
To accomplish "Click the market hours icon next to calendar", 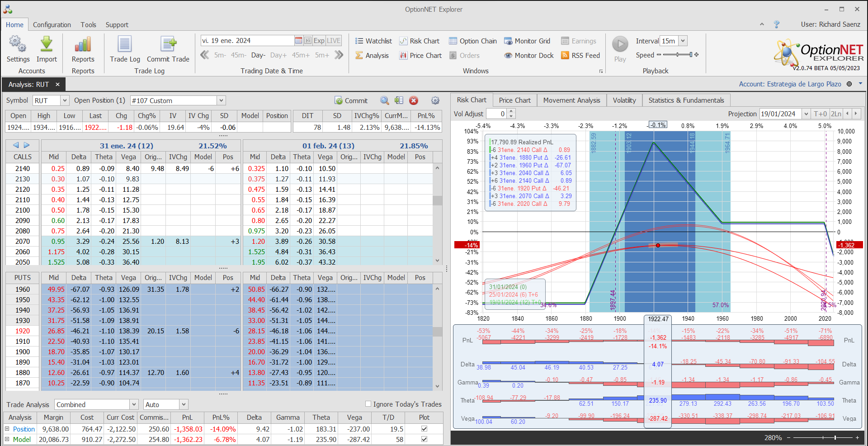I will coord(308,41).
